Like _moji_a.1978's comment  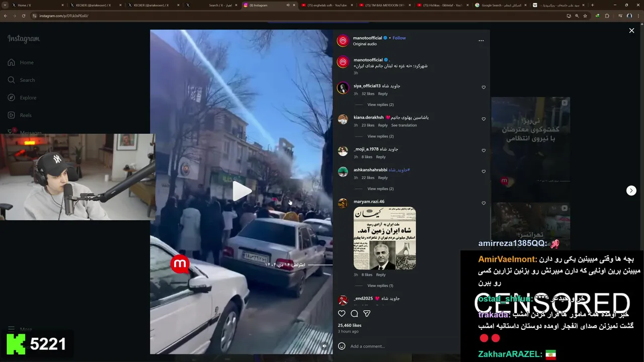pyautogui.click(x=484, y=150)
